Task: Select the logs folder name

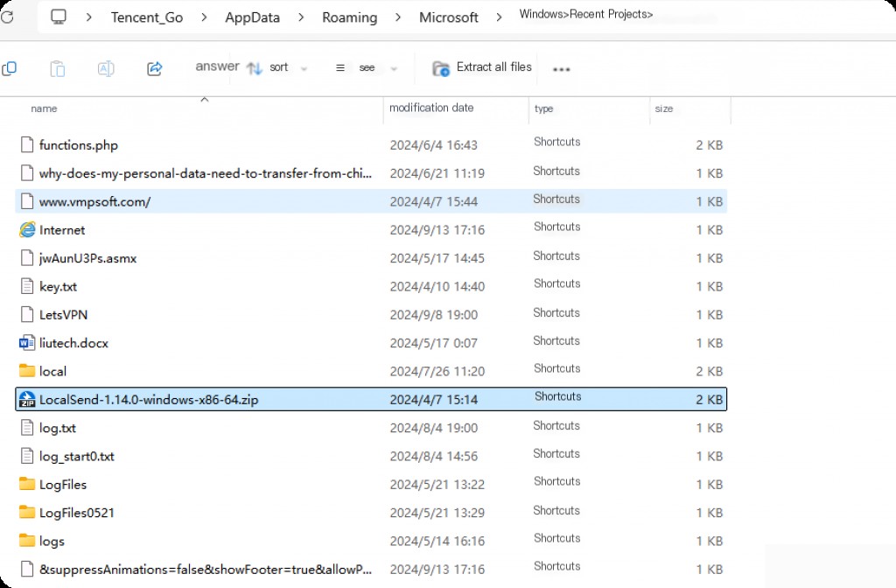Action: point(52,541)
